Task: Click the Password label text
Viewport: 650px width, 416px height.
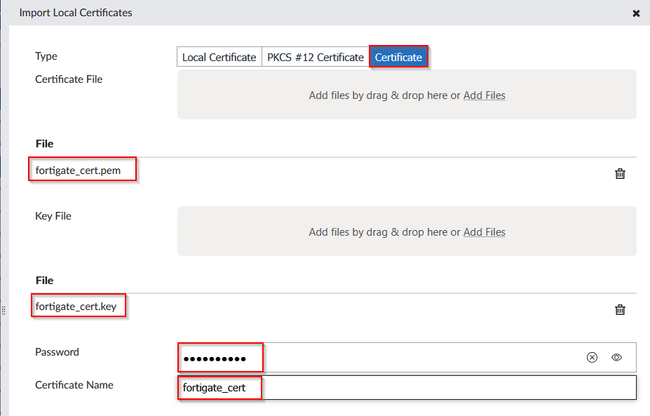Action: tap(57, 353)
